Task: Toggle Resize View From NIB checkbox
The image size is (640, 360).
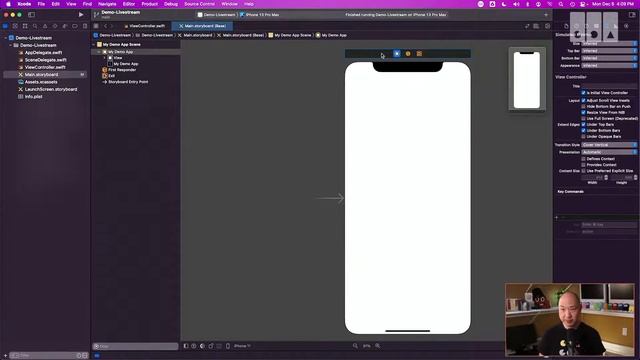Action: click(583, 112)
